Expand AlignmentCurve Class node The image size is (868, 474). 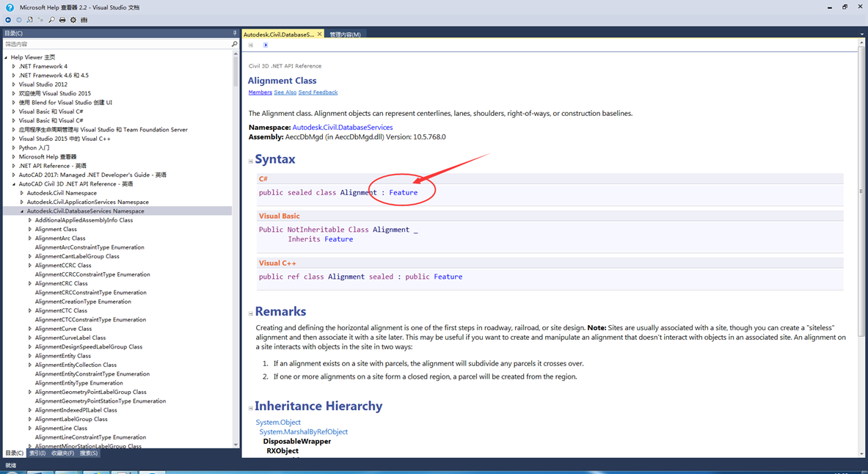30,329
